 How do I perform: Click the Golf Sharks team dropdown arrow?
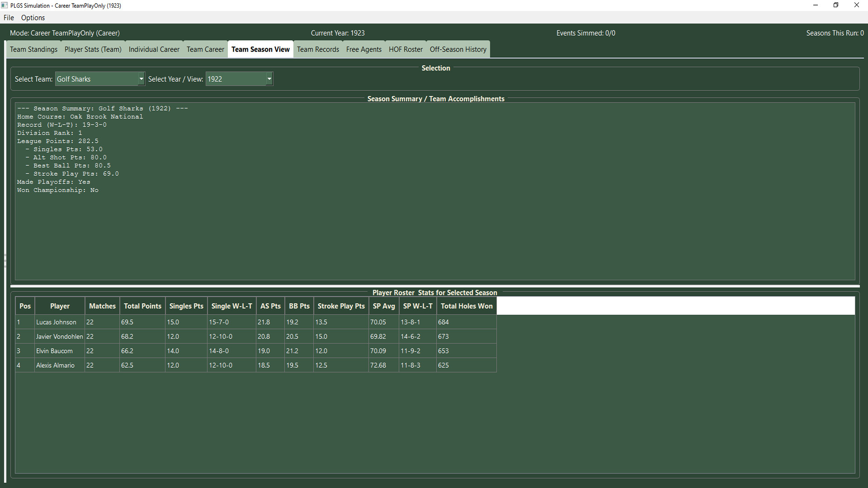140,79
